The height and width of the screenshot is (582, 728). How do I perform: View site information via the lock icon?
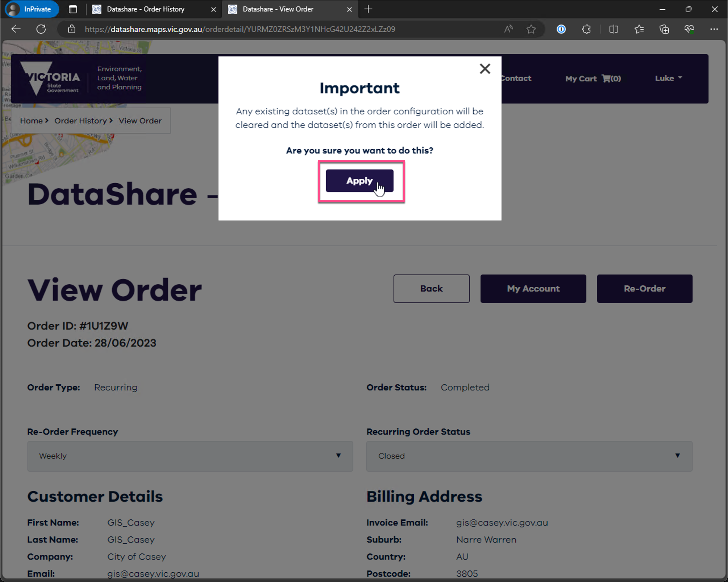tap(72, 29)
